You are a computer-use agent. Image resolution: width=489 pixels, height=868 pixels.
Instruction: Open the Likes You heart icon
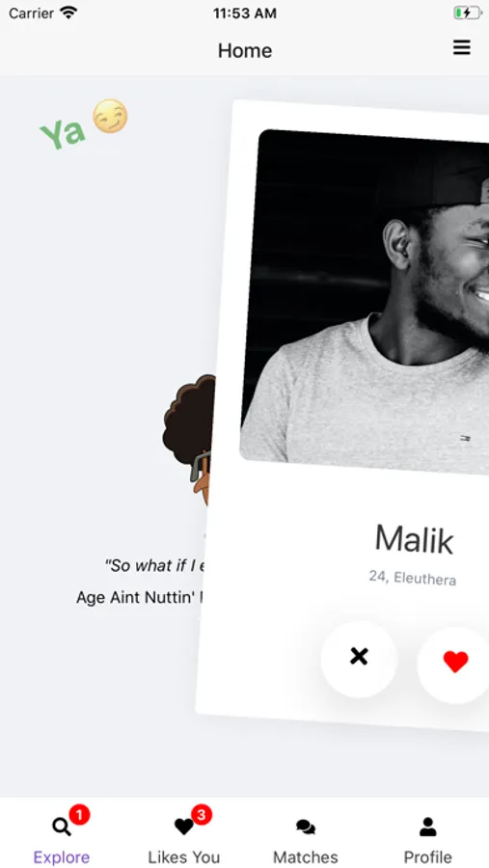[x=183, y=827]
